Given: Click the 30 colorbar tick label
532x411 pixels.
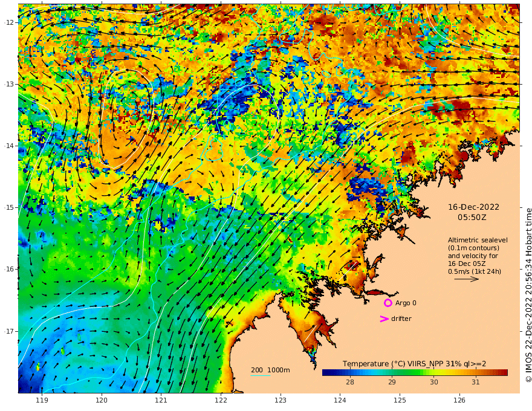Looking at the screenshot, I should [434, 382].
